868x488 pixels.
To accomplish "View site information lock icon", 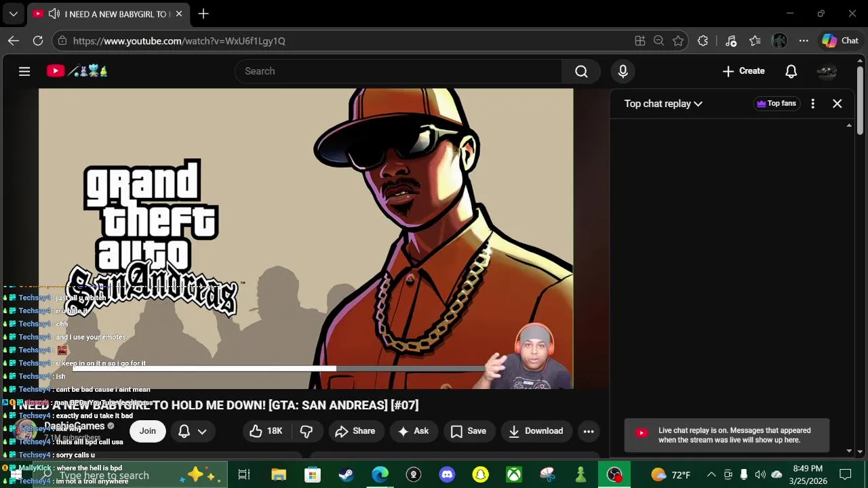I will coord(62,41).
